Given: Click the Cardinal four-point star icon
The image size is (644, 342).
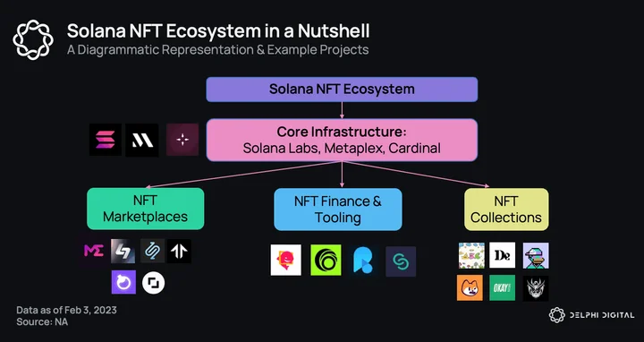Looking at the screenshot, I should (x=182, y=140).
